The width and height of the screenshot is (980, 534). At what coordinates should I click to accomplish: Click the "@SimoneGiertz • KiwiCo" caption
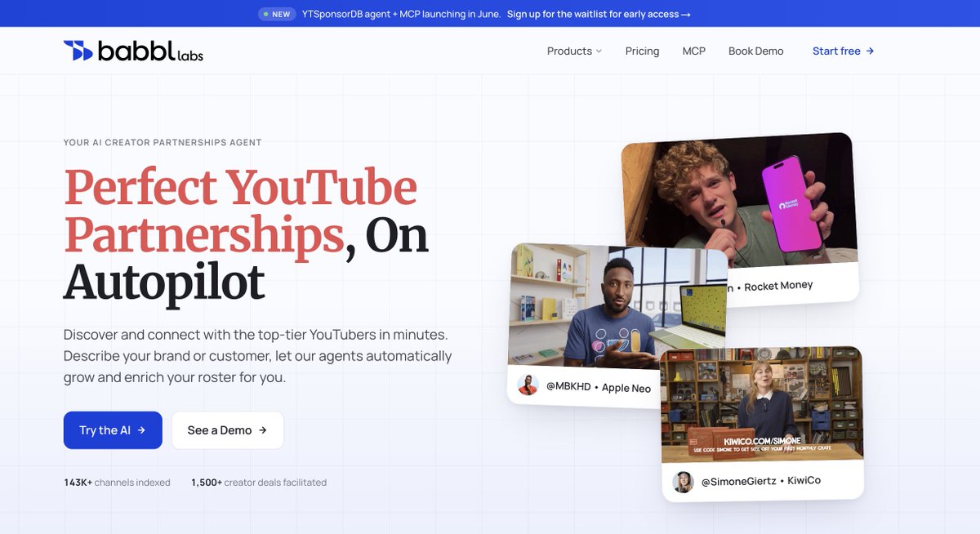(761, 482)
